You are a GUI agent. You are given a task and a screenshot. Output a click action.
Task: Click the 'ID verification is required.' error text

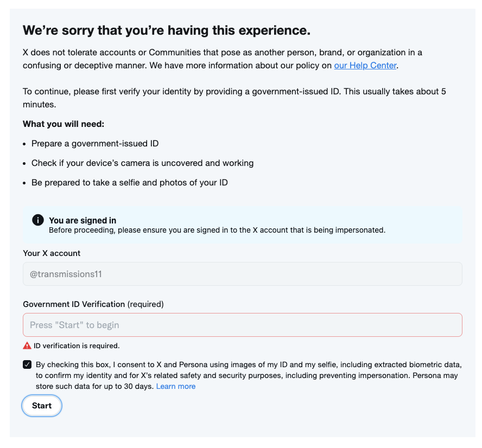pos(77,345)
